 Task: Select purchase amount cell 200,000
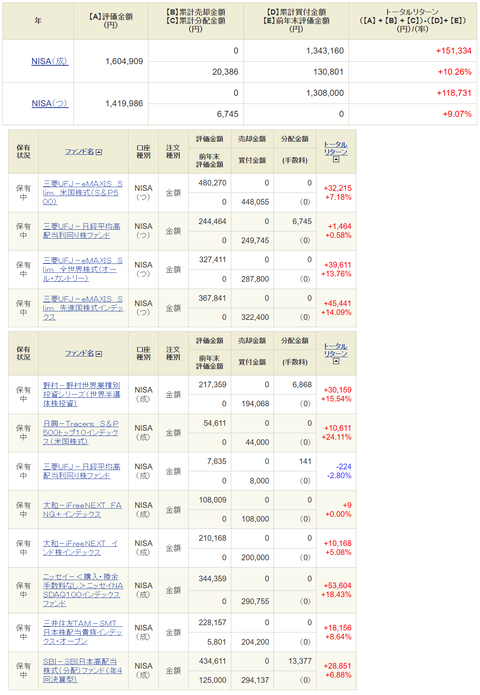pos(255,558)
